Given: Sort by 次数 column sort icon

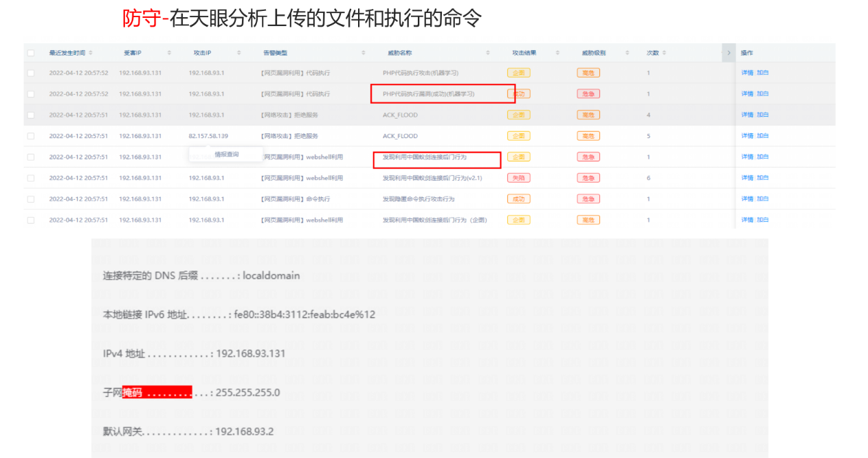Looking at the screenshot, I should [x=664, y=53].
